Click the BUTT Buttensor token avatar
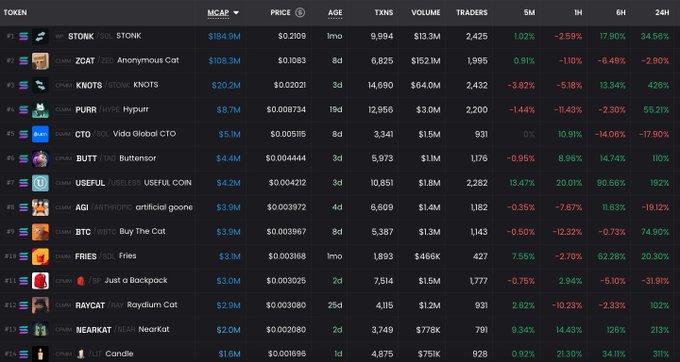 click(40, 159)
